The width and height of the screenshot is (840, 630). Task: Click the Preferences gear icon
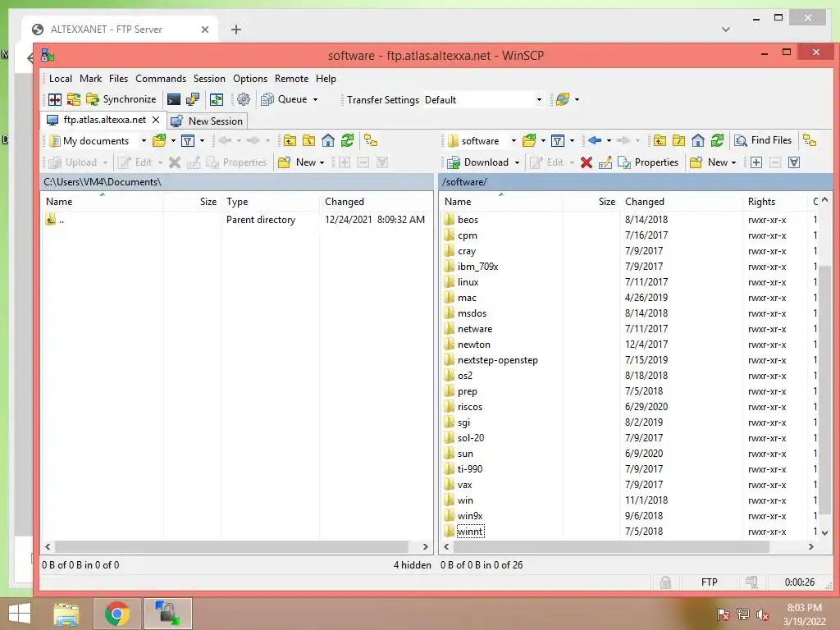pos(244,99)
